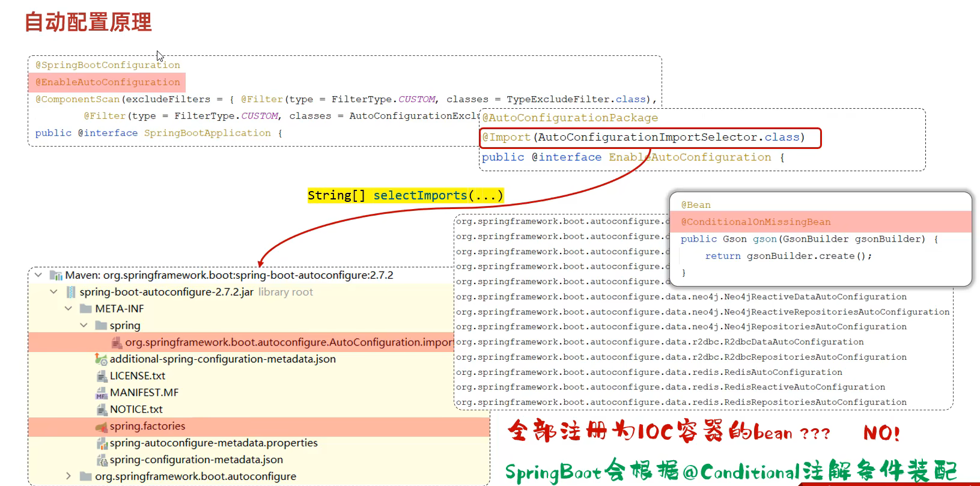980x486 pixels.
Task: Click the spring.factories file icon
Action: click(102, 427)
